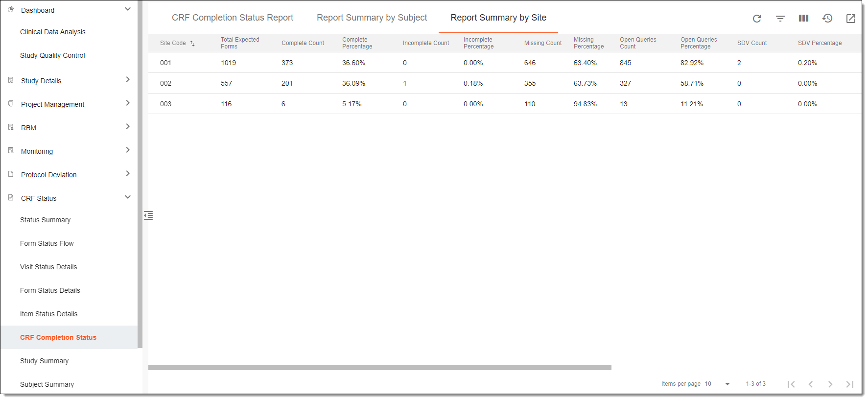
Task: Click the Monitoring sidebar icon
Action: (11, 150)
